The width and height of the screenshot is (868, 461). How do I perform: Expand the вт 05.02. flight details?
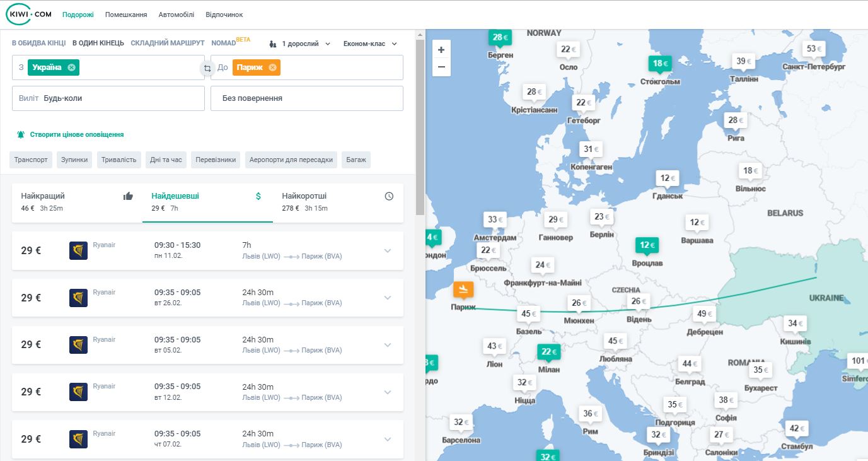pos(388,345)
